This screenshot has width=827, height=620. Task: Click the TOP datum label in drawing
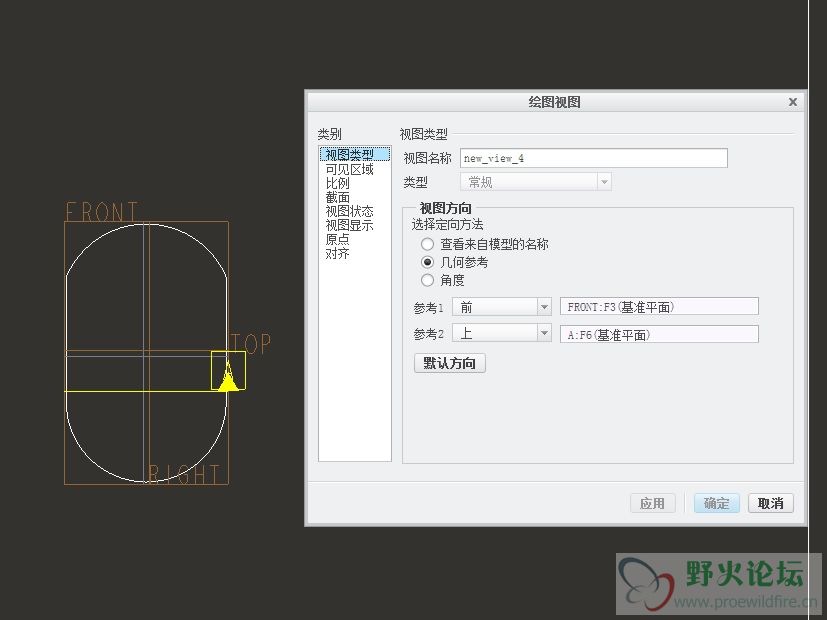click(x=251, y=344)
